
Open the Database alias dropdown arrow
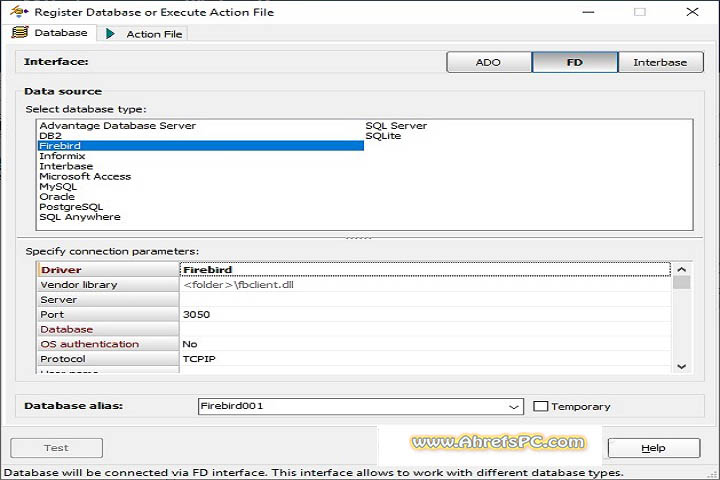513,407
